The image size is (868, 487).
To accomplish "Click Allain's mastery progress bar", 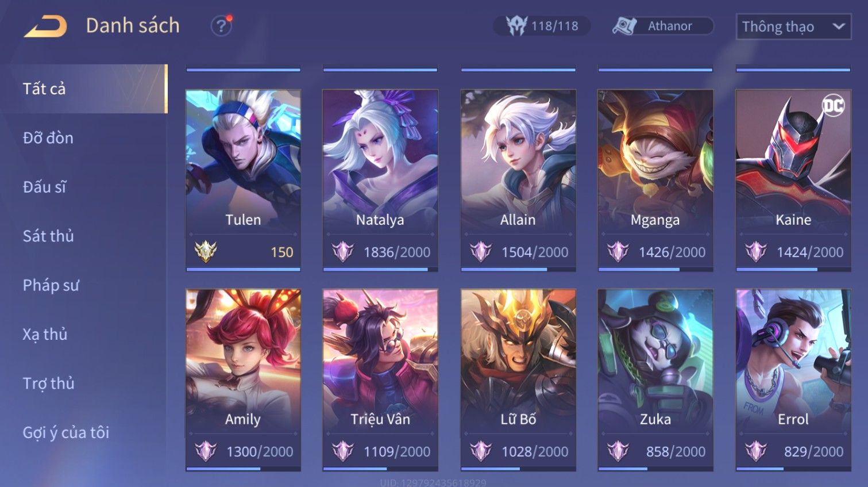I will [x=518, y=269].
